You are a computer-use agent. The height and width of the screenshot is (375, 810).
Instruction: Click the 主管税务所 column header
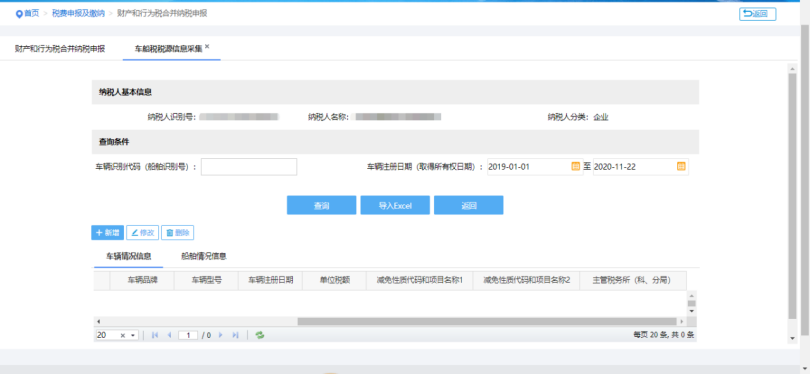tap(633, 280)
